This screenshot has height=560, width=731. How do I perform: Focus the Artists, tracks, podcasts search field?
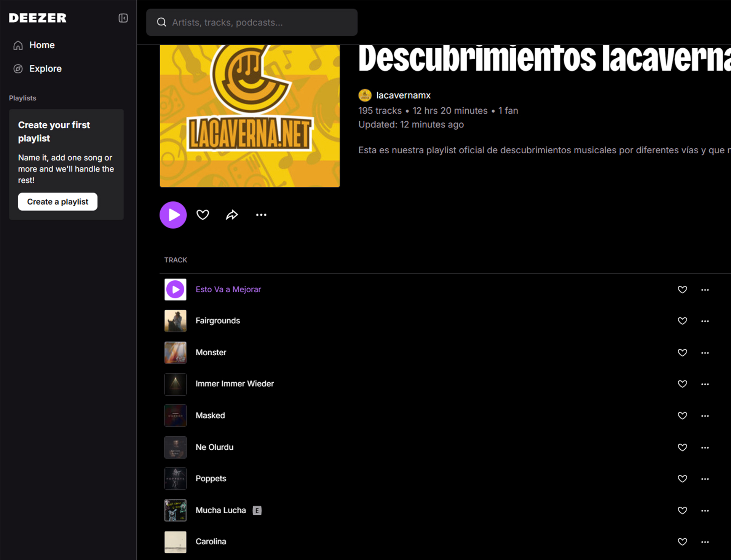252,22
